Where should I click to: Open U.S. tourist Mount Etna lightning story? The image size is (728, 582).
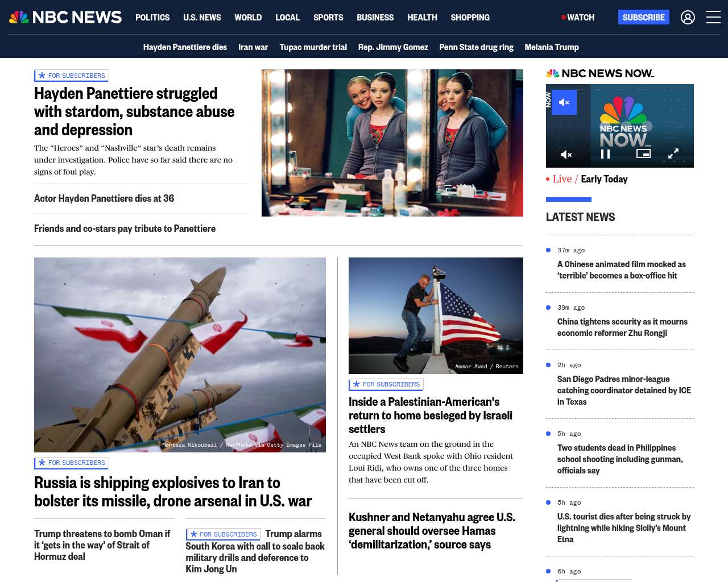[624, 528]
